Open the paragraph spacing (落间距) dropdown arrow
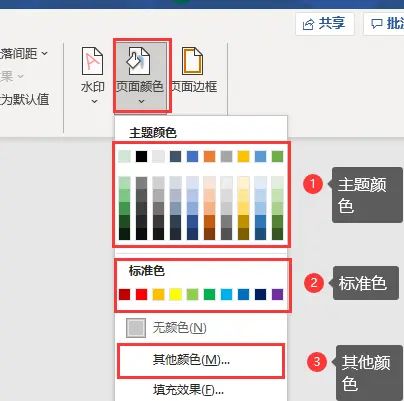Image resolution: width=404 pixels, height=401 pixels. tap(44, 53)
